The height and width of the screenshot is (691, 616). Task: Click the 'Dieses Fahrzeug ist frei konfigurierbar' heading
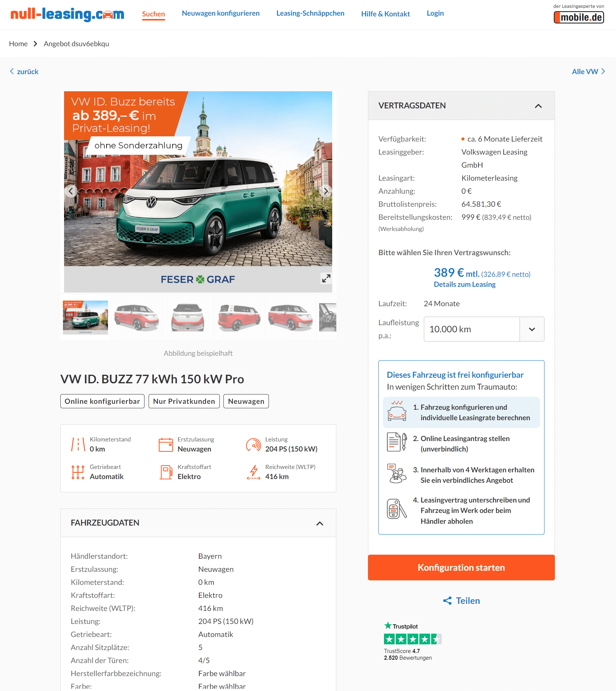pyautogui.click(x=455, y=375)
